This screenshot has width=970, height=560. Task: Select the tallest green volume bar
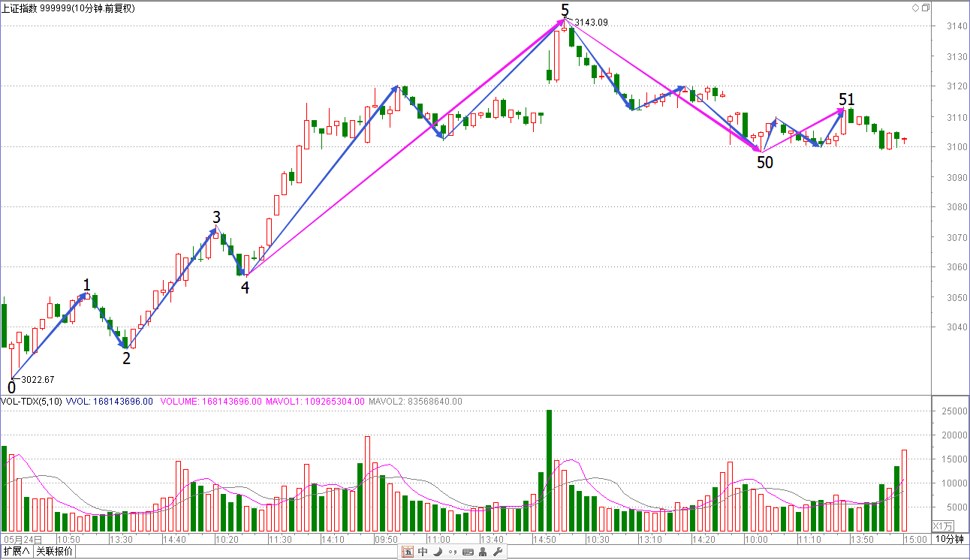[549, 471]
